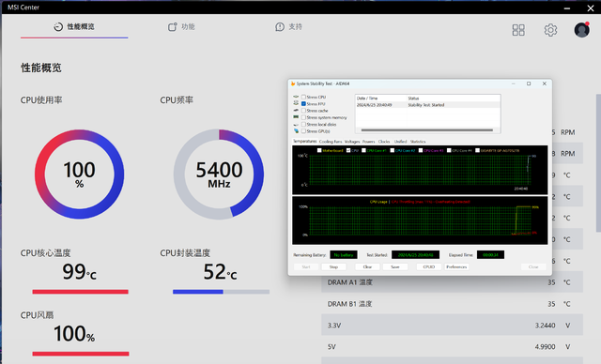Click the AIDA64 flame icon in title bar
The image size is (601, 364).
tap(293, 83)
